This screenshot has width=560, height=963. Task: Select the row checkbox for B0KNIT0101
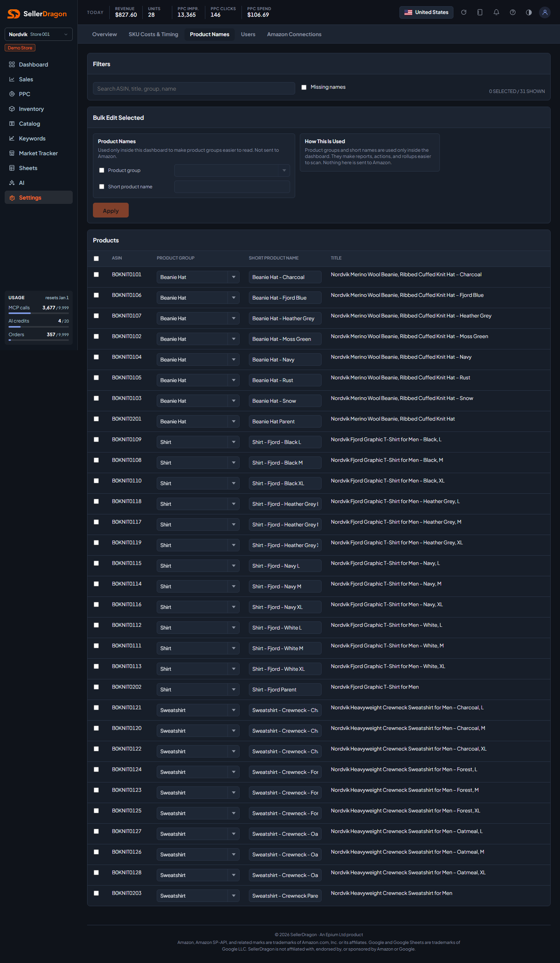tap(96, 275)
